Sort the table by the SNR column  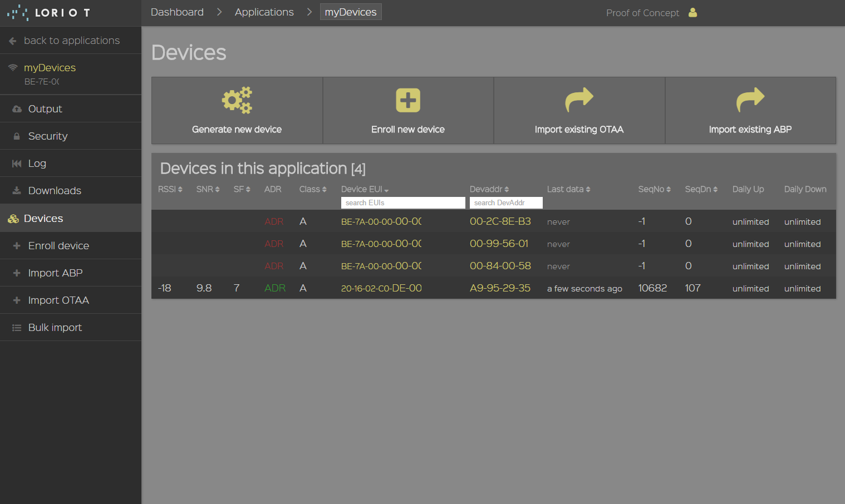(x=208, y=189)
